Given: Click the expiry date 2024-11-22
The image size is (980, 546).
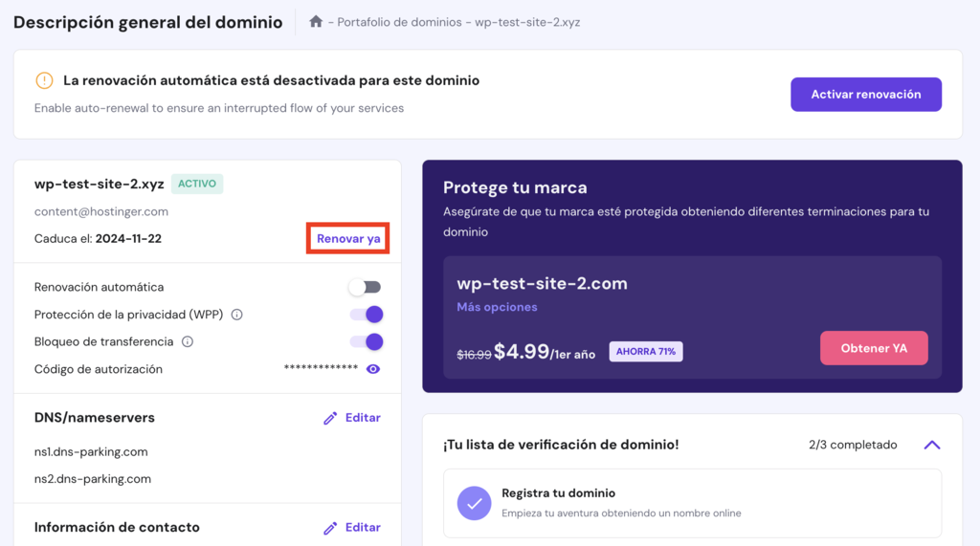Looking at the screenshot, I should (128, 239).
